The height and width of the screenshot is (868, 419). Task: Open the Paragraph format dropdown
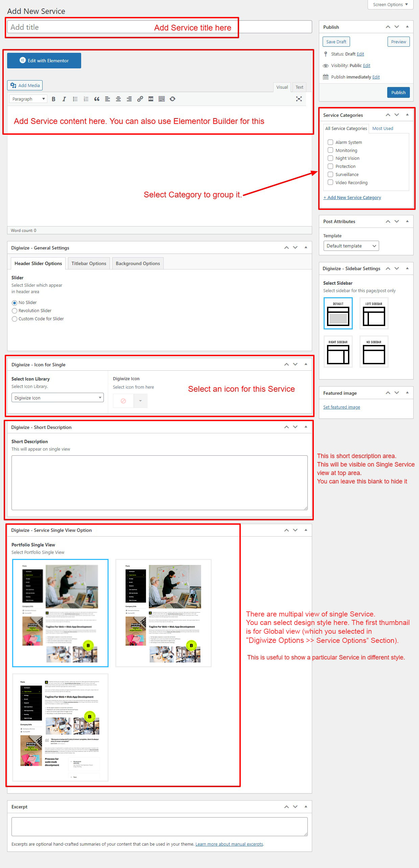coord(28,99)
